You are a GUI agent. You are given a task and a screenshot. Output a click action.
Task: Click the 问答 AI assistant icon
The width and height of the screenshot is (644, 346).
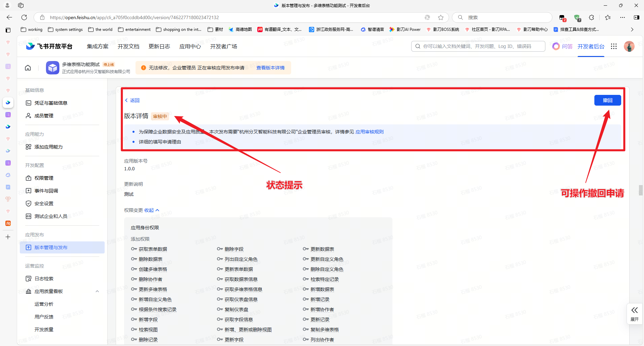(556, 46)
